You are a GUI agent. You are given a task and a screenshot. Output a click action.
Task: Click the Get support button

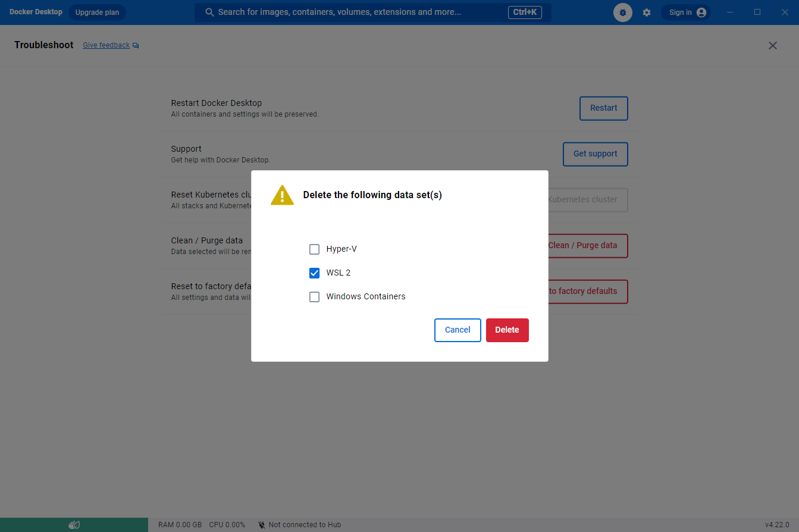(595, 154)
